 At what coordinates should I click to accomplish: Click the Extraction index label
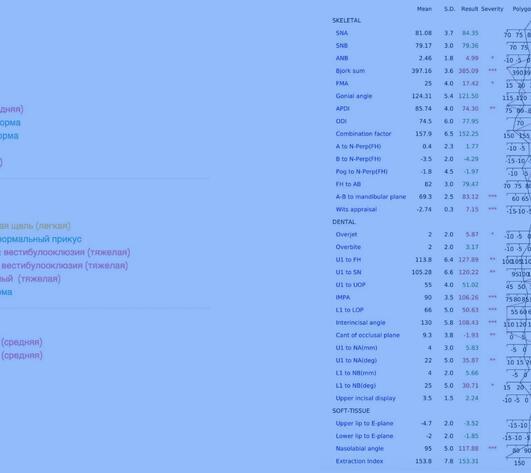[x=359, y=461]
